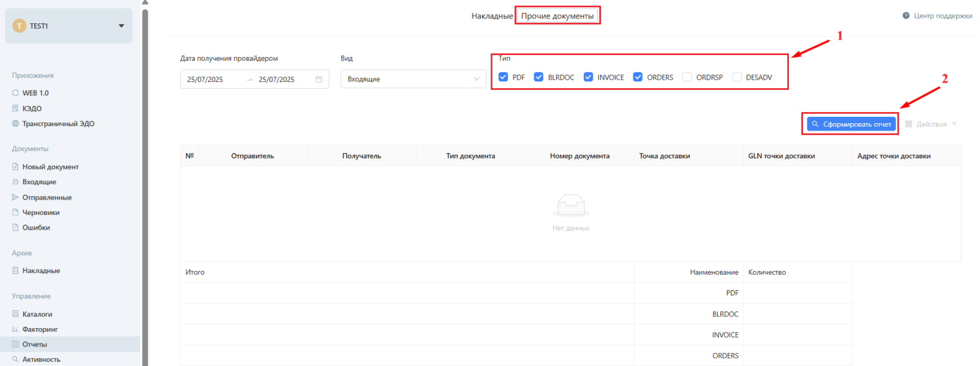Open Центр поддержки link
The width and height of the screenshot is (980, 366).
(x=943, y=15)
